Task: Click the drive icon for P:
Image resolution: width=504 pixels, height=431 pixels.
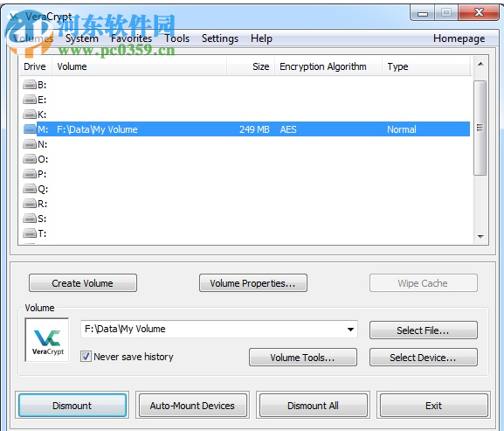Action: pos(30,174)
